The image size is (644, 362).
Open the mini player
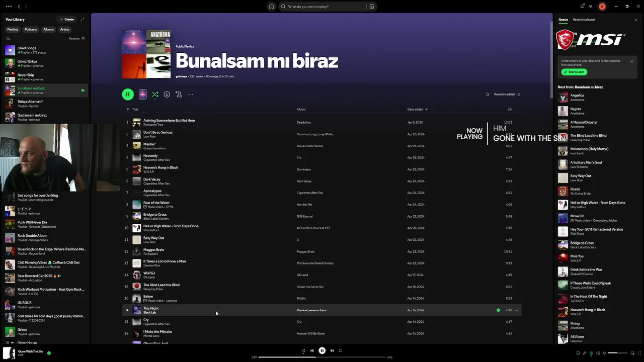[x=632, y=353]
